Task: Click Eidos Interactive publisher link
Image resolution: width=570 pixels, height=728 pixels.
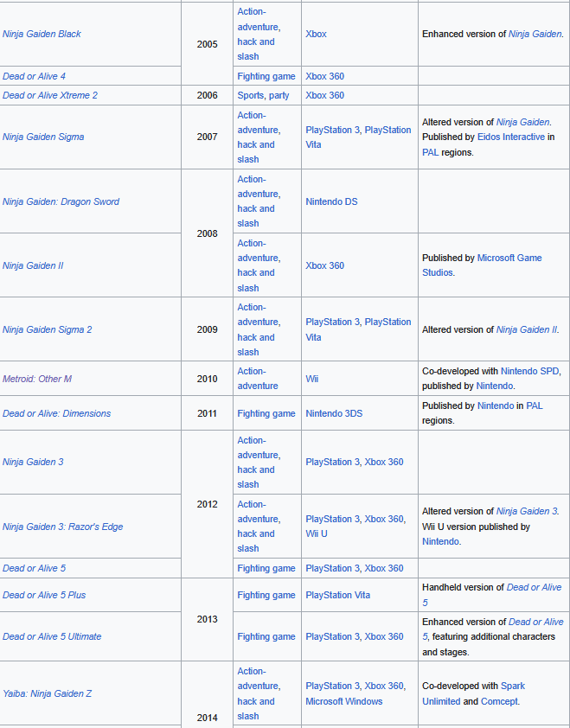Action: pos(511,137)
